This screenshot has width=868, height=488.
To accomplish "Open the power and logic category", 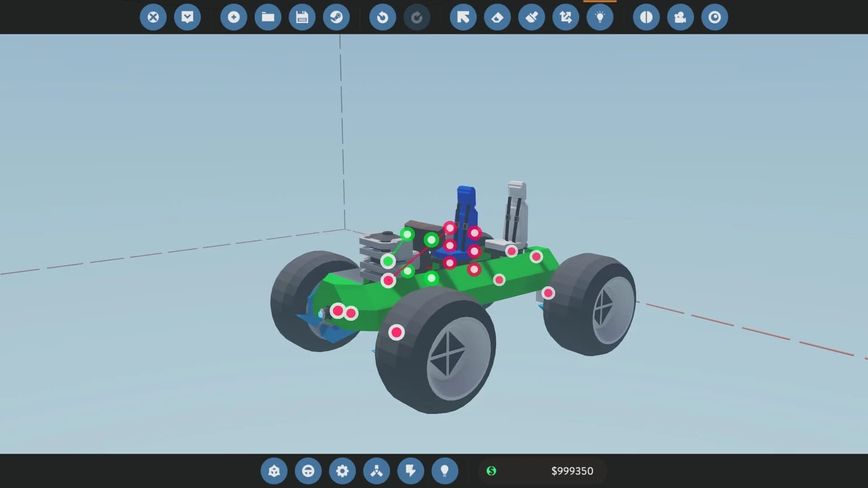I will click(x=411, y=471).
